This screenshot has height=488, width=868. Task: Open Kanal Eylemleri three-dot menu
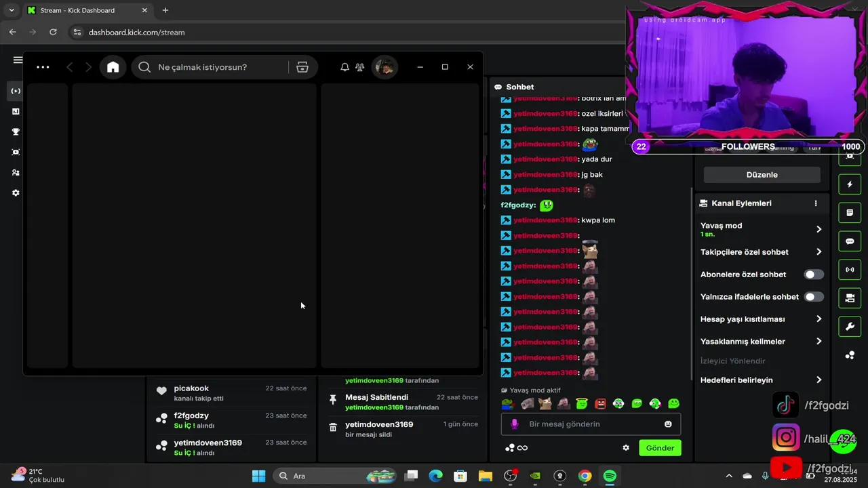click(816, 203)
